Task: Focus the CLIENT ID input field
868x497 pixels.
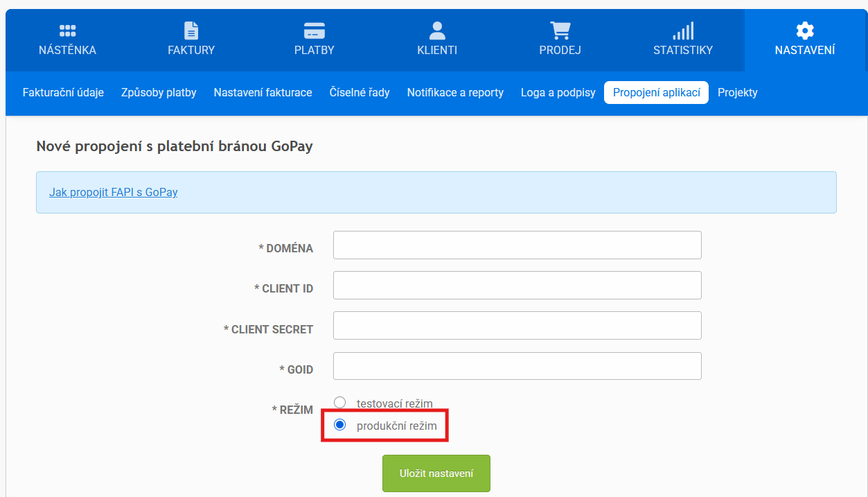Action: [517, 286]
